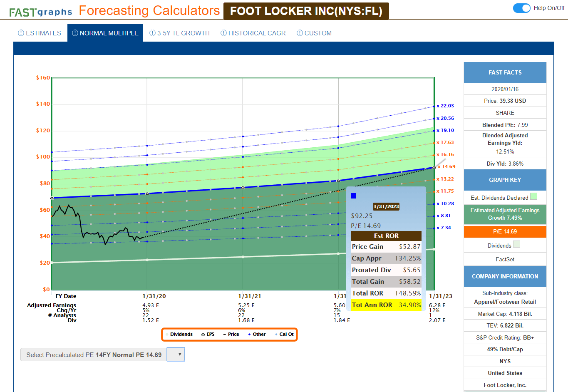
Task: Toggle the EPS series in the legend
Action: (208, 334)
